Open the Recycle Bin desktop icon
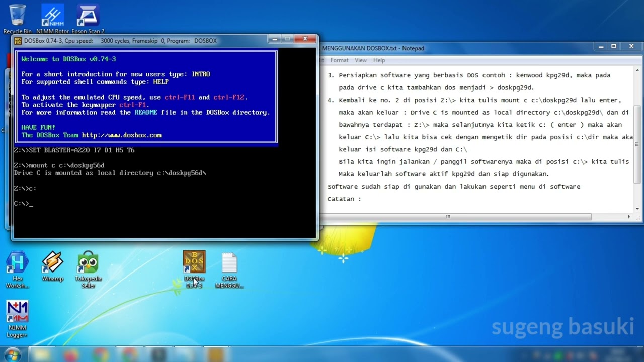Screen dimensions: 644x362 tap(17, 19)
